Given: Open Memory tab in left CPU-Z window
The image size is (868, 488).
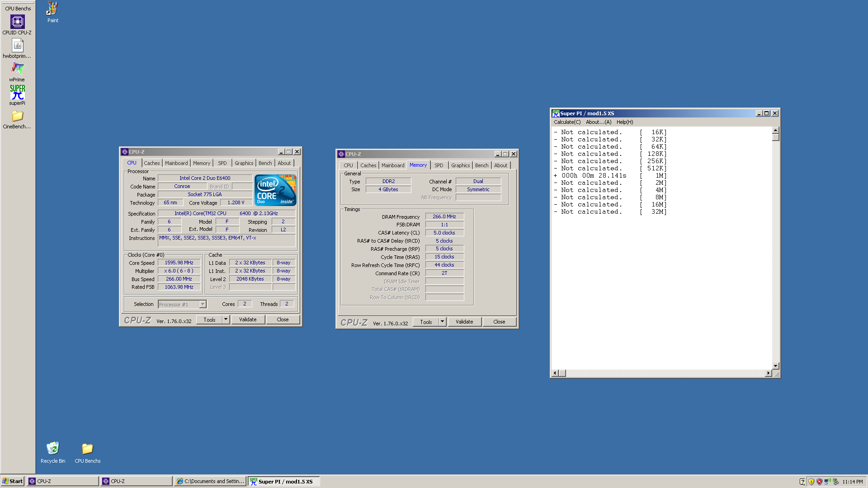Looking at the screenshot, I should coord(202,163).
